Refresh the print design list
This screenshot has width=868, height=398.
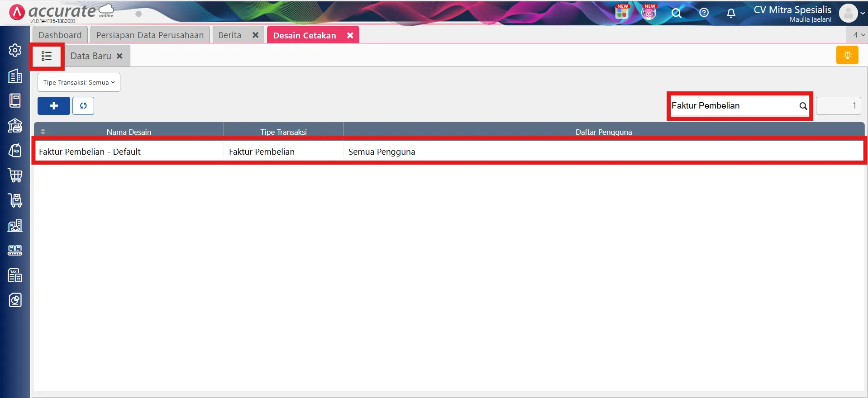83,106
